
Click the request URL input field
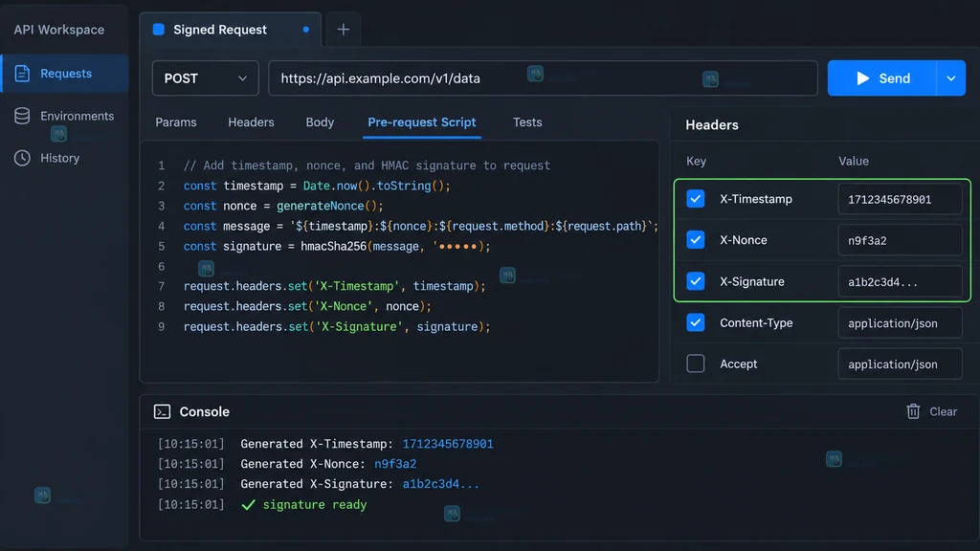543,78
